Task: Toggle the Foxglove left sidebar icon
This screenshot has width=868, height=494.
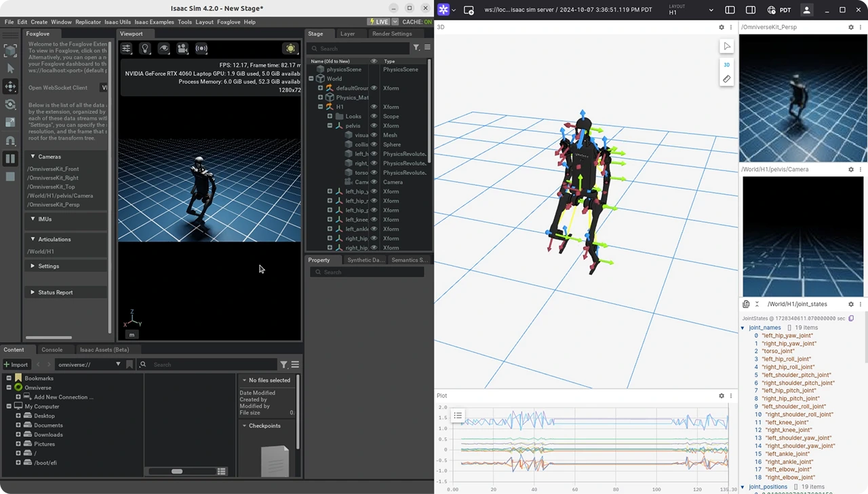Action: [x=730, y=10]
